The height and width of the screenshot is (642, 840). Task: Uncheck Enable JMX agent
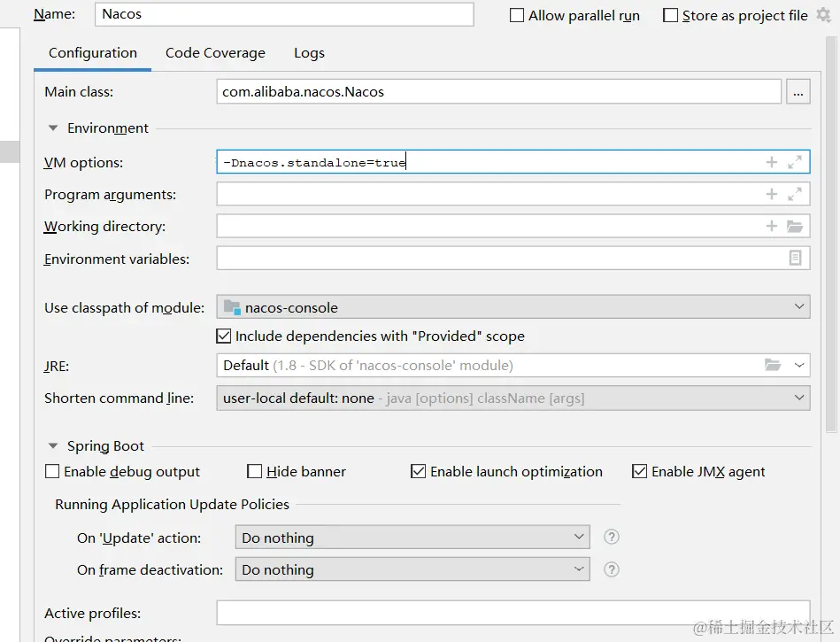pos(640,472)
